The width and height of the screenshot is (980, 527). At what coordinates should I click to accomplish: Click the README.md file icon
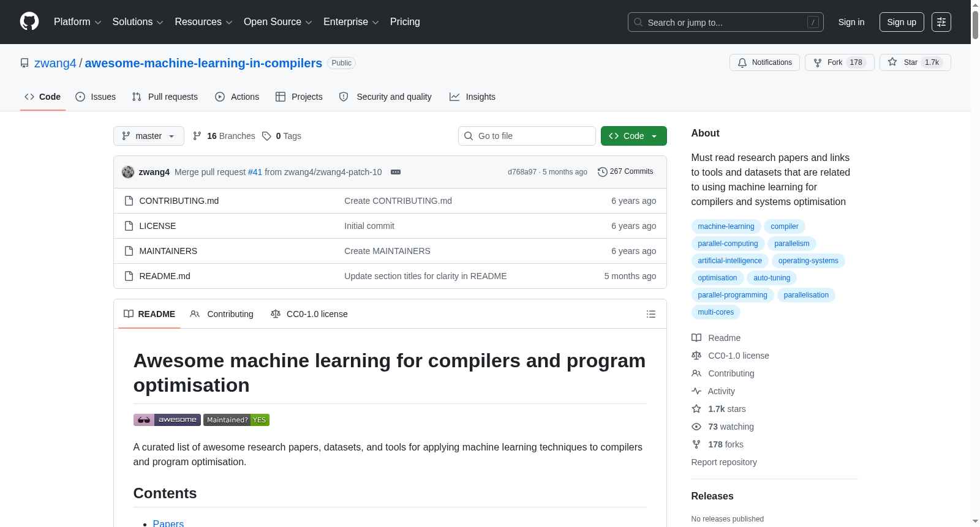click(129, 276)
